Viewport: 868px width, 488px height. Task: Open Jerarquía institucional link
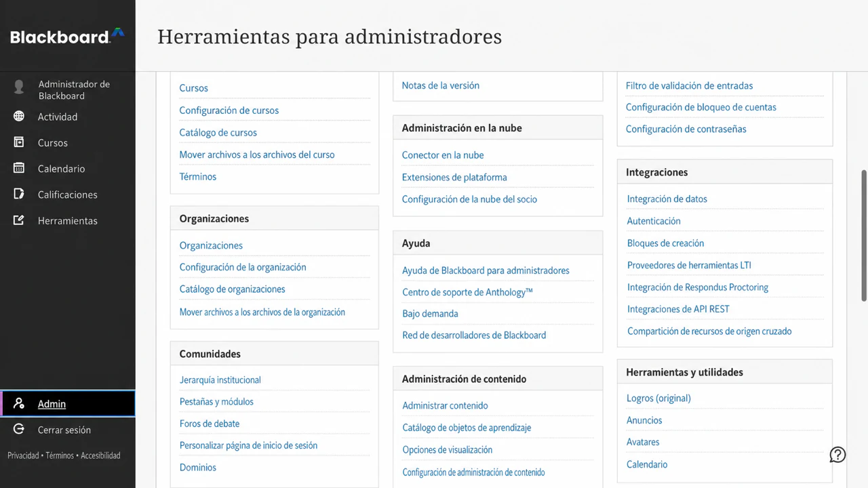pos(220,380)
